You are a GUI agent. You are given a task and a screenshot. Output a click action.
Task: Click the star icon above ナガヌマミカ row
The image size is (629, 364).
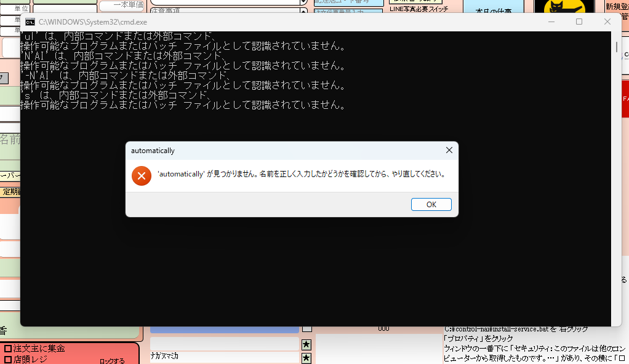[306, 344]
